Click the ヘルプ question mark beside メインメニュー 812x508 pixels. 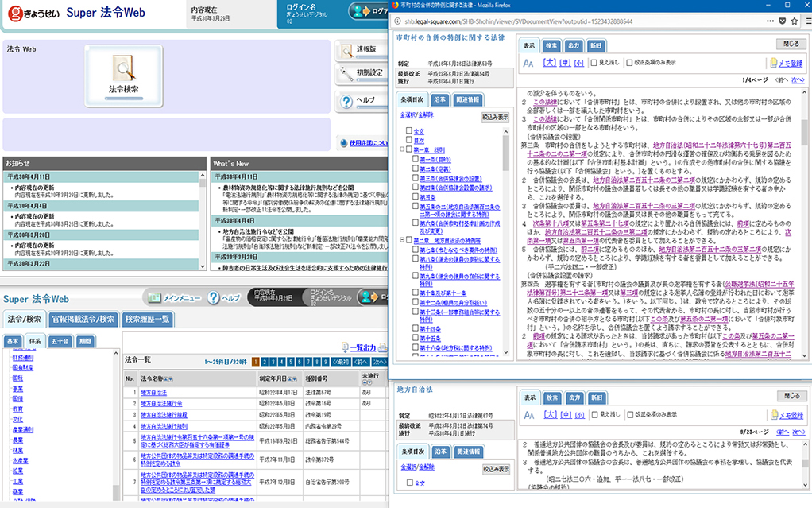coord(214,297)
